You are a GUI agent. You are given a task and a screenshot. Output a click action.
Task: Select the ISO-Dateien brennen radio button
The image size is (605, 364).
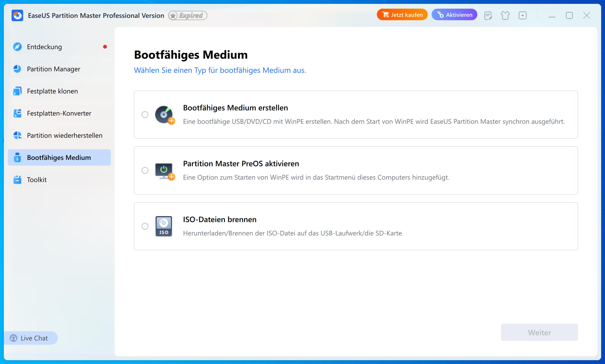[x=145, y=226]
